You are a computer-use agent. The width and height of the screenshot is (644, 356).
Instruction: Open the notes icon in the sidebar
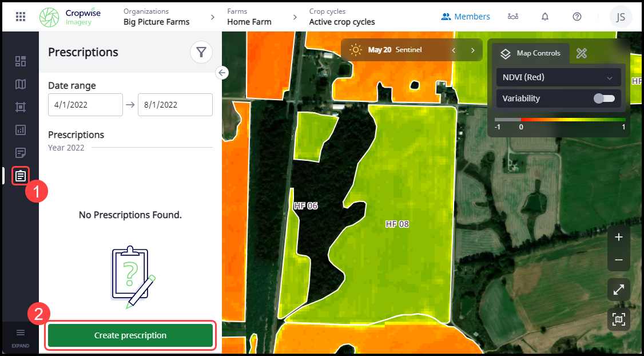pyautogui.click(x=21, y=153)
